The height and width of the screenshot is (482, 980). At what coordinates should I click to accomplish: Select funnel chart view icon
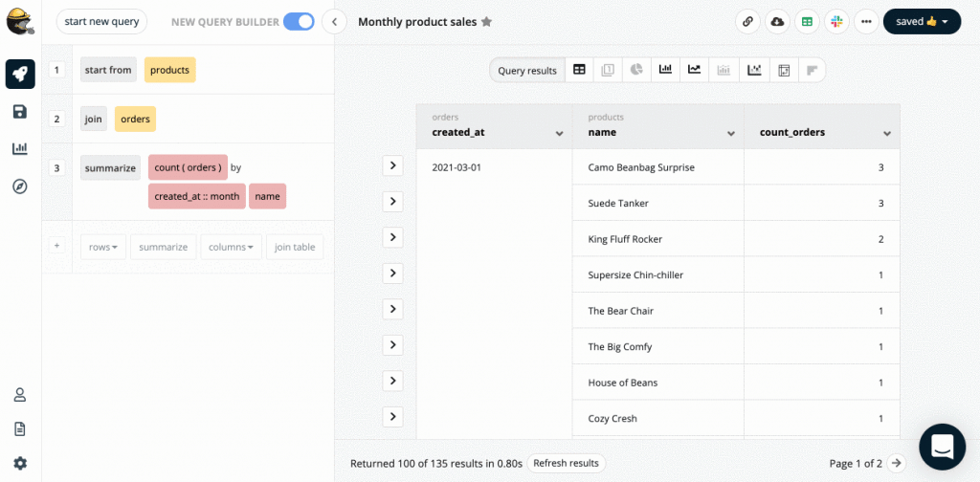coord(812,70)
